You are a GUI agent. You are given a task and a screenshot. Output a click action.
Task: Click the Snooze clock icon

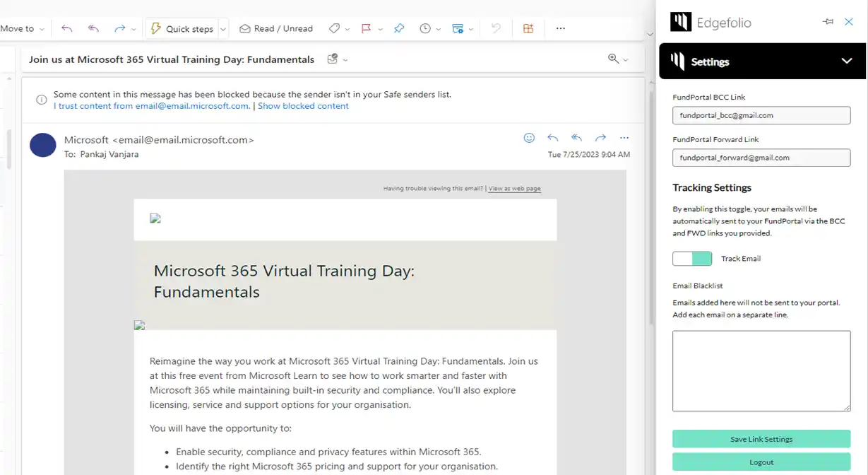tap(425, 28)
